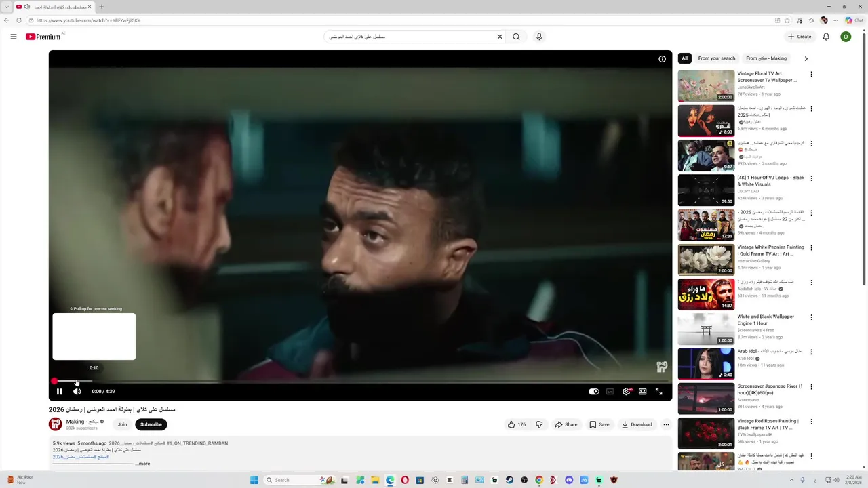This screenshot has width=868, height=488.
Task: Open White and Black Wallpaper Engine thumbnail
Action: point(706,329)
